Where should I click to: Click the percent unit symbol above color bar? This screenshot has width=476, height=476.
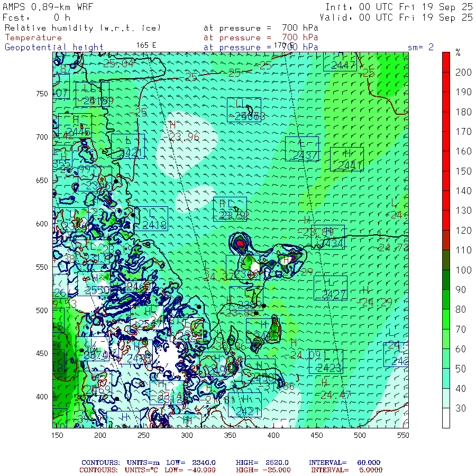point(458,53)
